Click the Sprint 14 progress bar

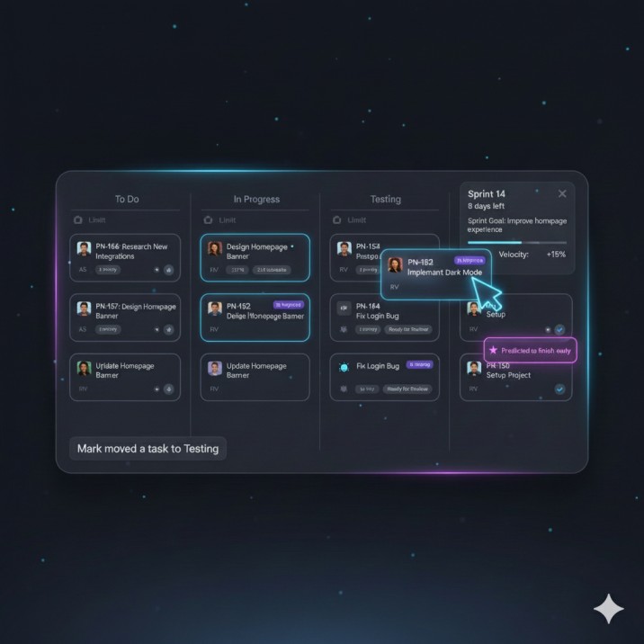(517, 242)
